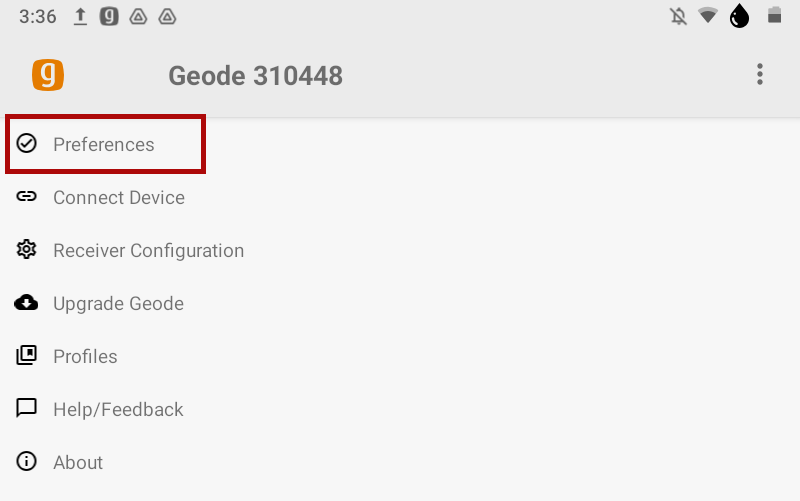Click the Receiver Configuration gear icon
The height and width of the screenshot is (501, 800).
click(27, 250)
